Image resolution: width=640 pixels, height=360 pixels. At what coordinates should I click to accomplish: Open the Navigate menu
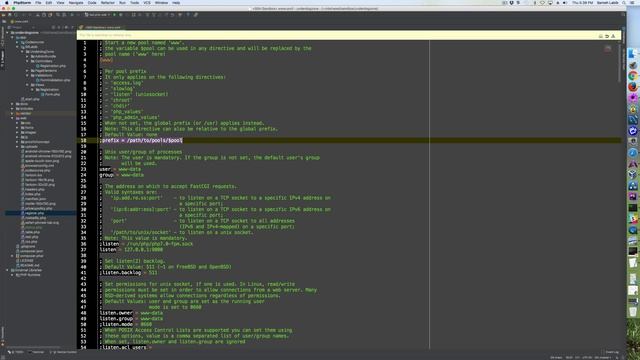tap(76, 2)
